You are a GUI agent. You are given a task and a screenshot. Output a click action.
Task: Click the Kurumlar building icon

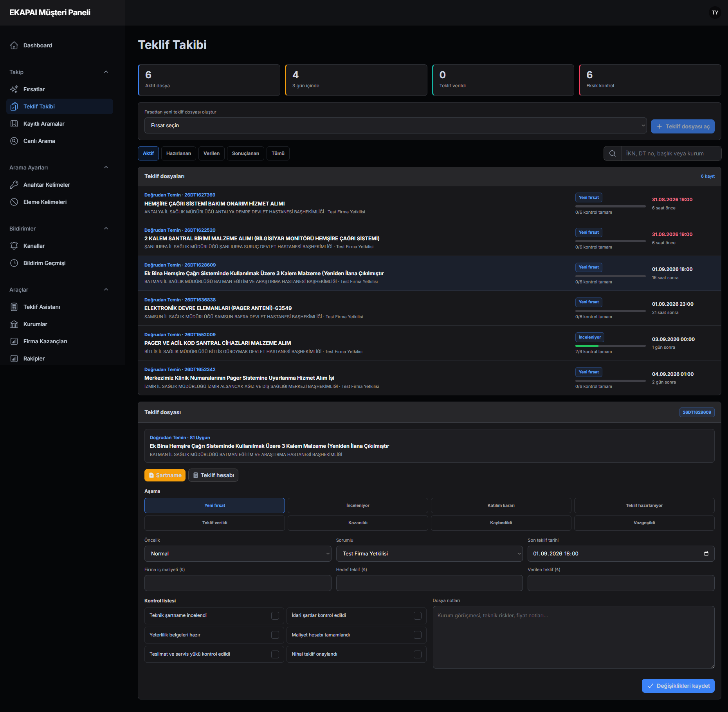pos(14,324)
